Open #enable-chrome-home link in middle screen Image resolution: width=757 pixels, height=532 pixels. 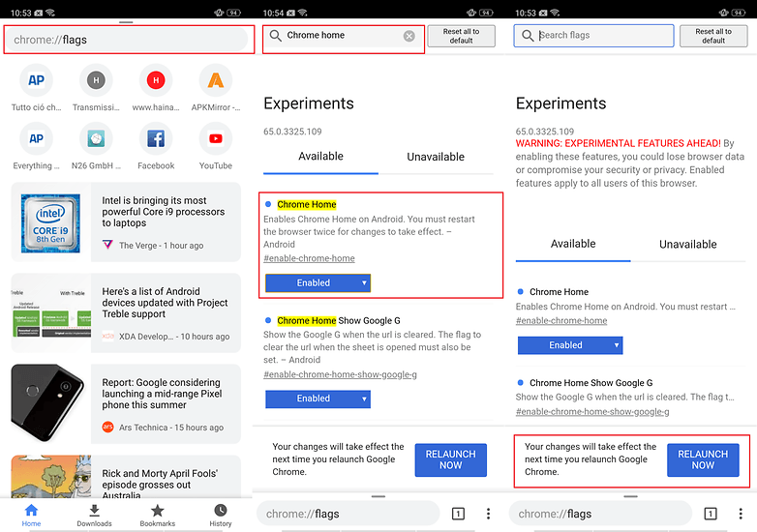[309, 258]
